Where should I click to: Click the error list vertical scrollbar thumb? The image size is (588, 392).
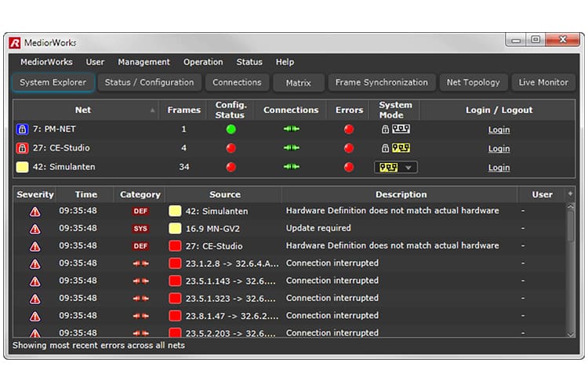571,227
